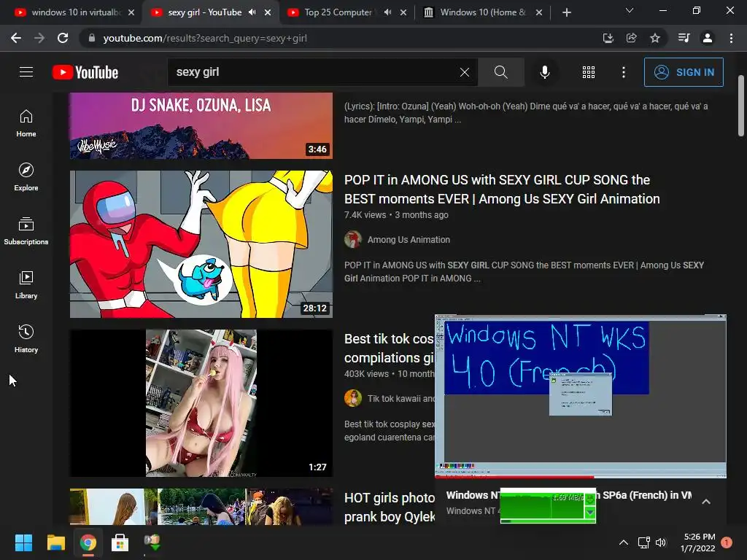Open YouTube settings three-dot menu
The image size is (747, 560).
click(x=624, y=72)
